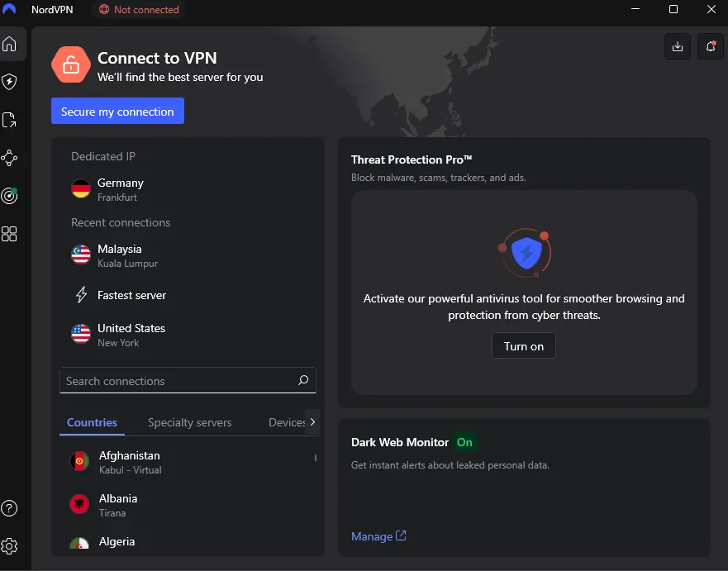The width and height of the screenshot is (728, 571).
Task: Click the countries list scrollbar
Action: pos(316,458)
